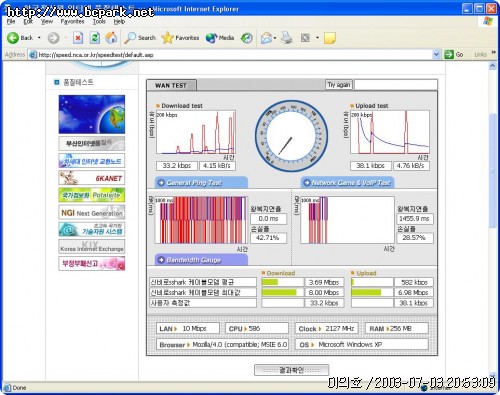Stop page loading with the red X
Screen dimensions: 500x395
78,38
